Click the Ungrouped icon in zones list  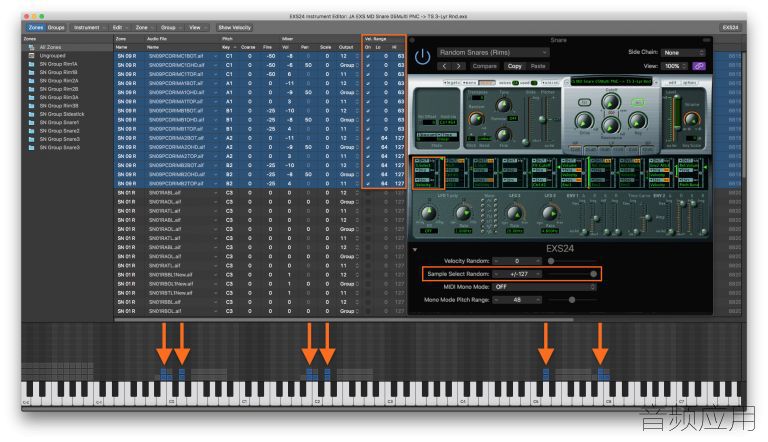[x=31, y=55]
